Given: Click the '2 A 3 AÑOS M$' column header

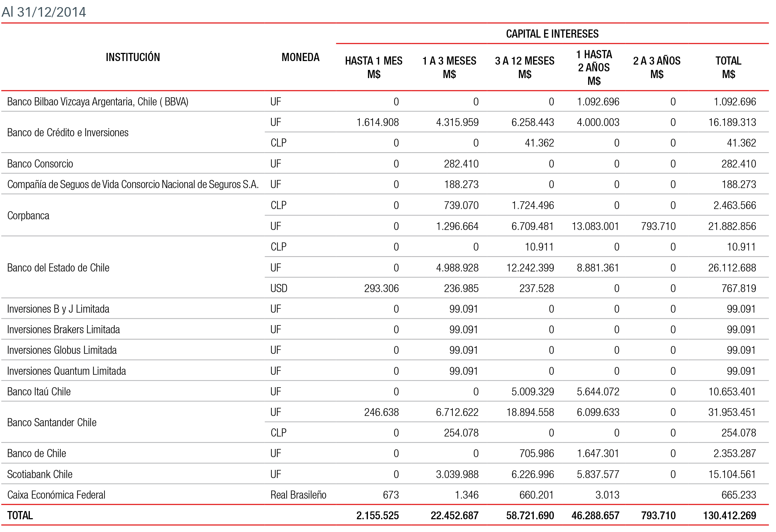Looking at the screenshot, I should pyautogui.click(x=657, y=67).
